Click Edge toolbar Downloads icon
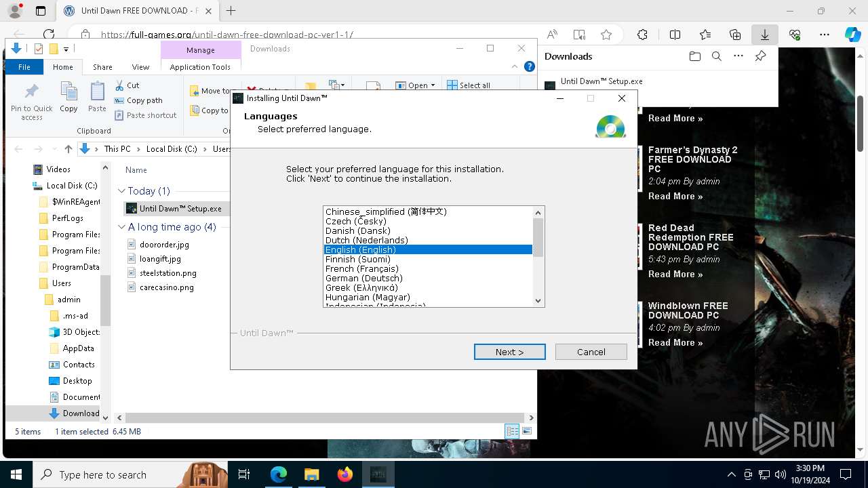Viewport: 868px width, 488px height. click(x=765, y=35)
